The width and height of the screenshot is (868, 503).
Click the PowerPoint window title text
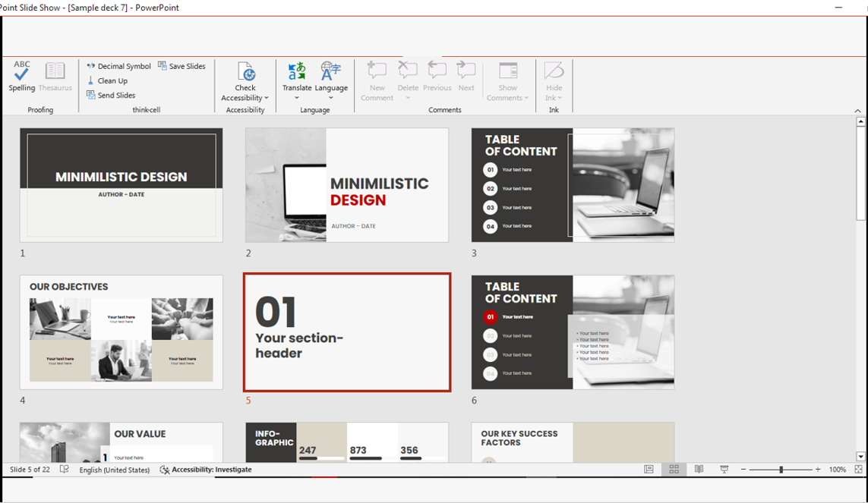(89, 8)
